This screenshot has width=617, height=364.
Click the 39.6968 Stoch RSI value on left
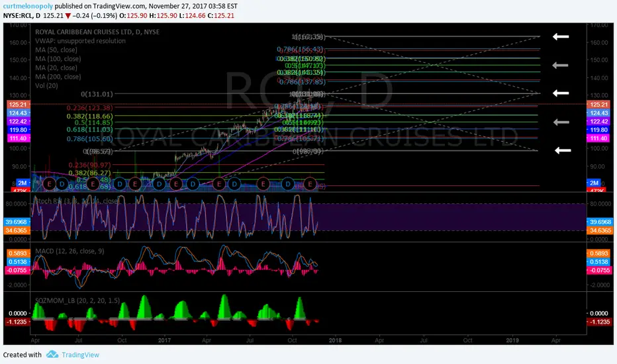click(16, 222)
